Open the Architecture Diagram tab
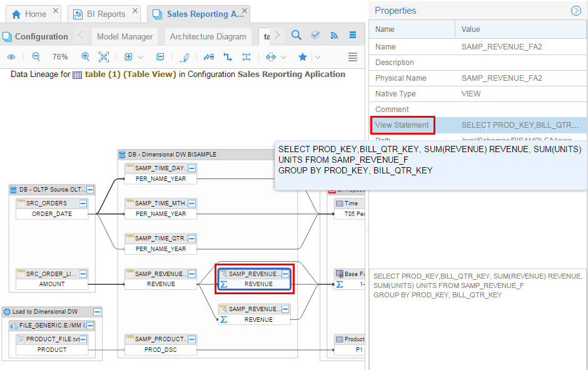 point(208,36)
